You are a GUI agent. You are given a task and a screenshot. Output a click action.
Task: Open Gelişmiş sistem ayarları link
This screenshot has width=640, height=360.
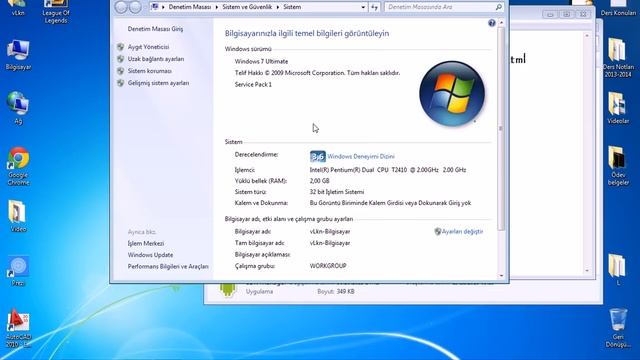coord(158,83)
